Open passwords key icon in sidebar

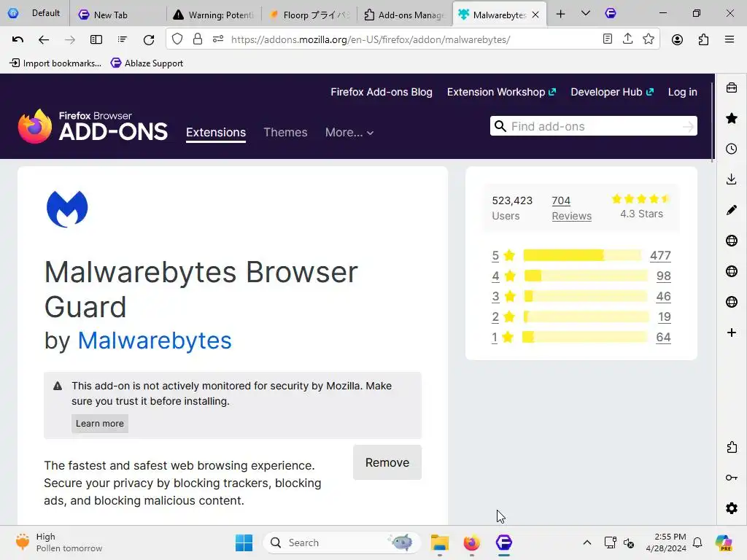pyautogui.click(x=732, y=478)
